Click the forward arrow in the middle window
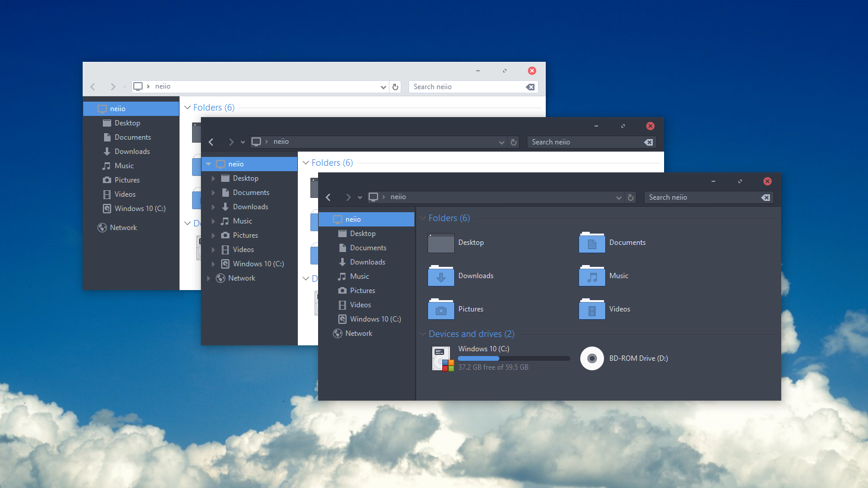868x488 pixels. pos(231,142)
